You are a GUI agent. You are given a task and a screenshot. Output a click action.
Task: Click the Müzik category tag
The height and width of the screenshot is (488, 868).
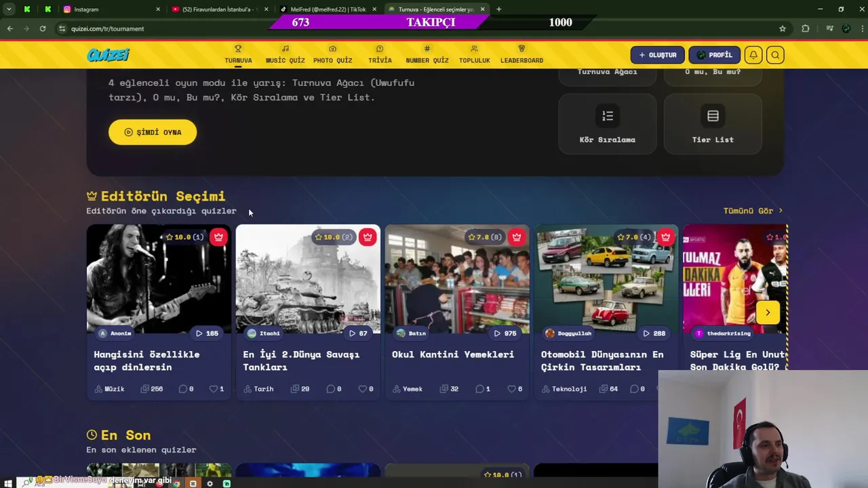pos(109,389)
